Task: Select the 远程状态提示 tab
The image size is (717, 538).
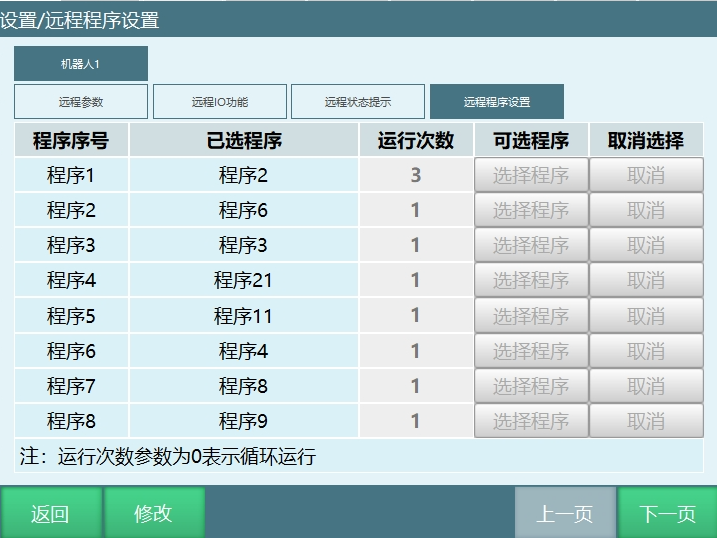Action: [358, 102]
